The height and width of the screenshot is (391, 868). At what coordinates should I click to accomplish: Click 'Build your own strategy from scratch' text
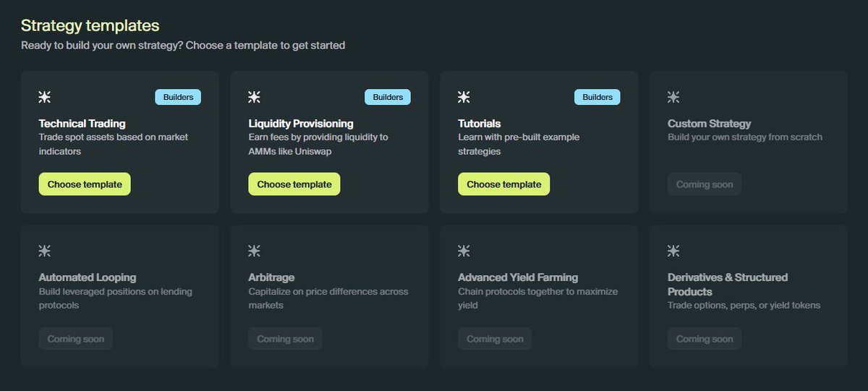click(x=745, y=137)
